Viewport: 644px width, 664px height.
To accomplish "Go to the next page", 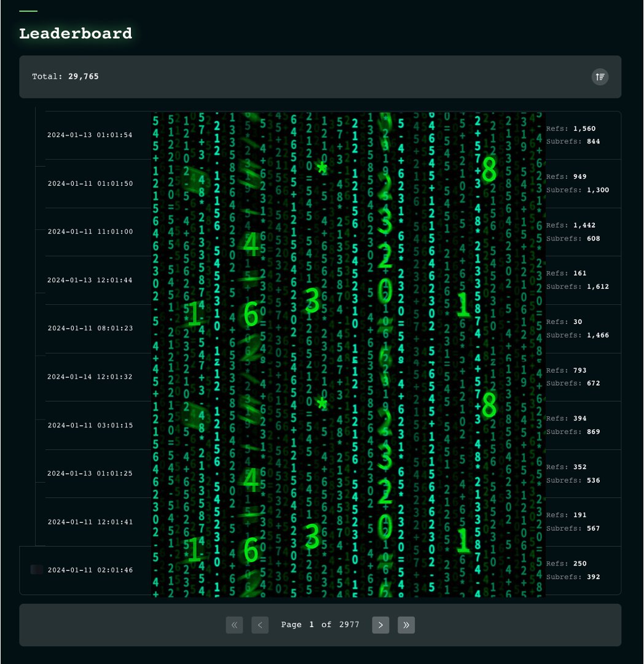I will click(380, 625).
